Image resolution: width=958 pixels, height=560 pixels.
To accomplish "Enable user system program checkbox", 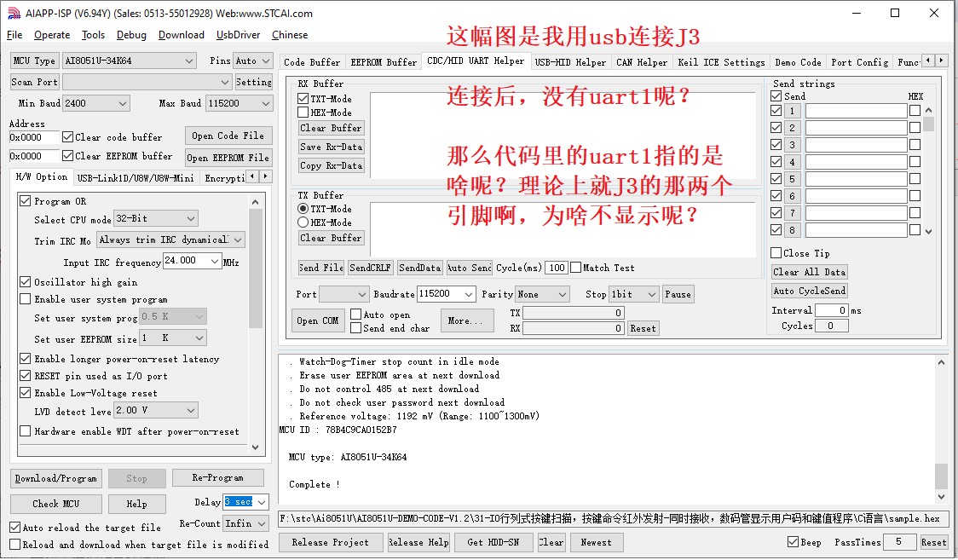I will click(25, 298).
